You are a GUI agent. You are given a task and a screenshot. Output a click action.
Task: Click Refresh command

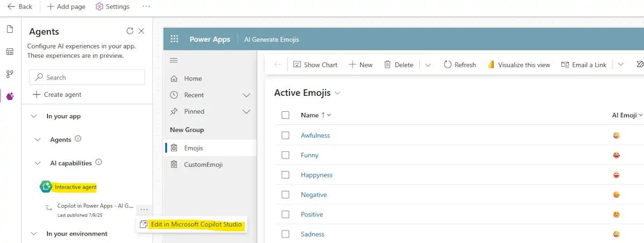click(x=460, y=65)
